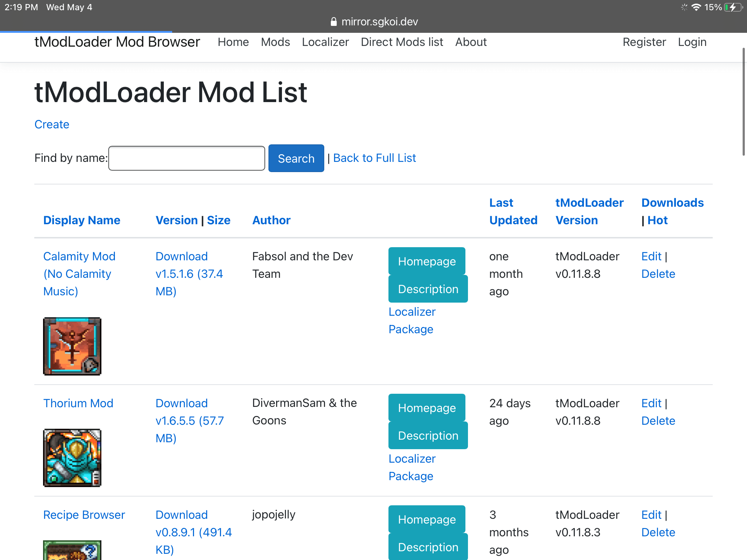
Task: Sort by Hot column header
Action: point(658,220)
